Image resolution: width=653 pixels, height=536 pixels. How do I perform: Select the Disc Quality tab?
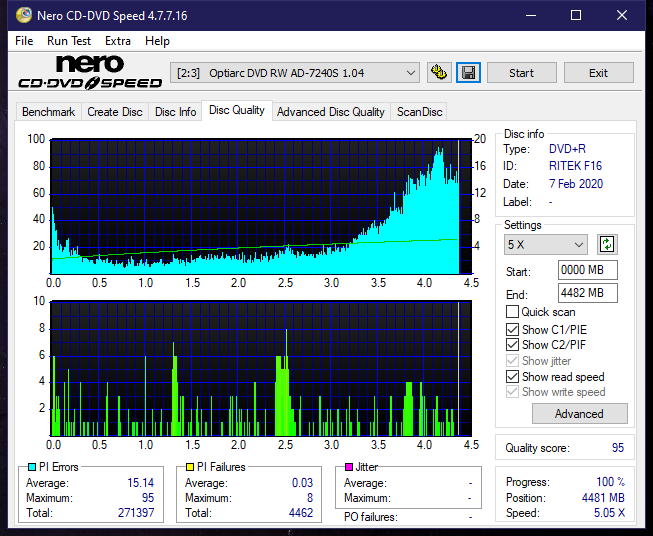(x=237, y=110)
